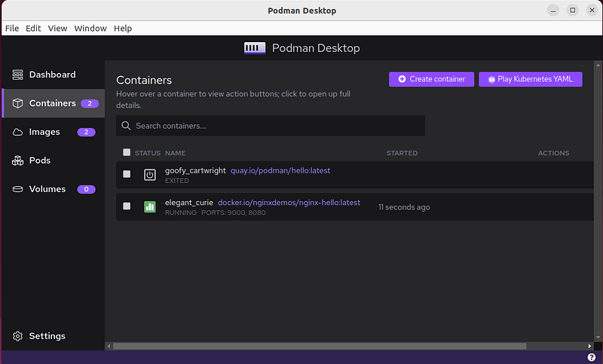603x364 pixels.
Task: Toggle the select-all containers checkbox
Action: (127, 152)
